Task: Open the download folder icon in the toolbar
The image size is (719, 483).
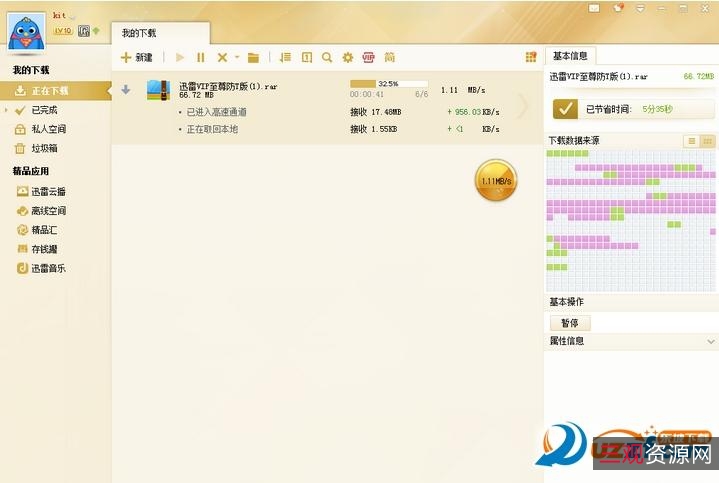Action: point(253,57)
